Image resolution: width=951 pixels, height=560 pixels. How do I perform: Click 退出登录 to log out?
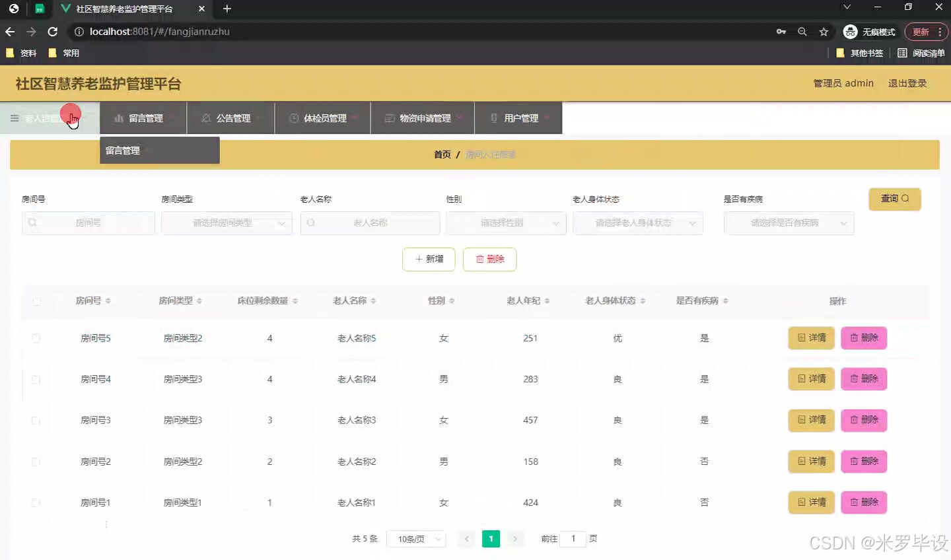907,83
